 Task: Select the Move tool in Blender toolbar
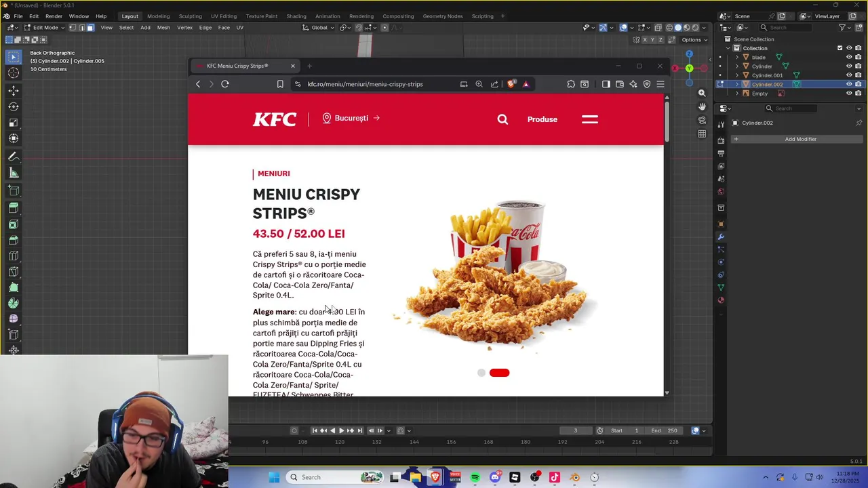(14, 91)
